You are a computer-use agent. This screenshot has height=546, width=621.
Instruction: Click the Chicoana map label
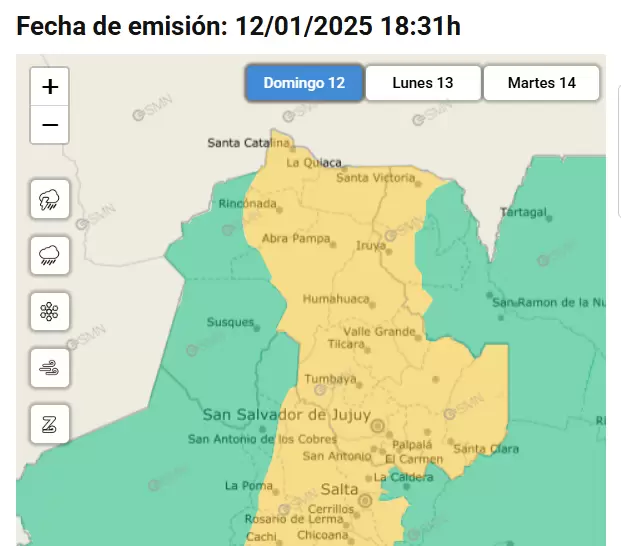tap(322, 535)
